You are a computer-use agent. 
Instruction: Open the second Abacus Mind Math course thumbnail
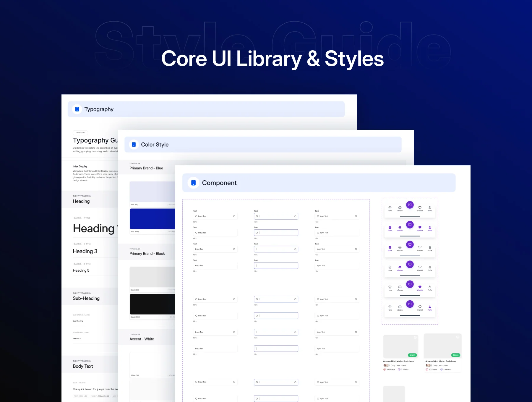443,346
